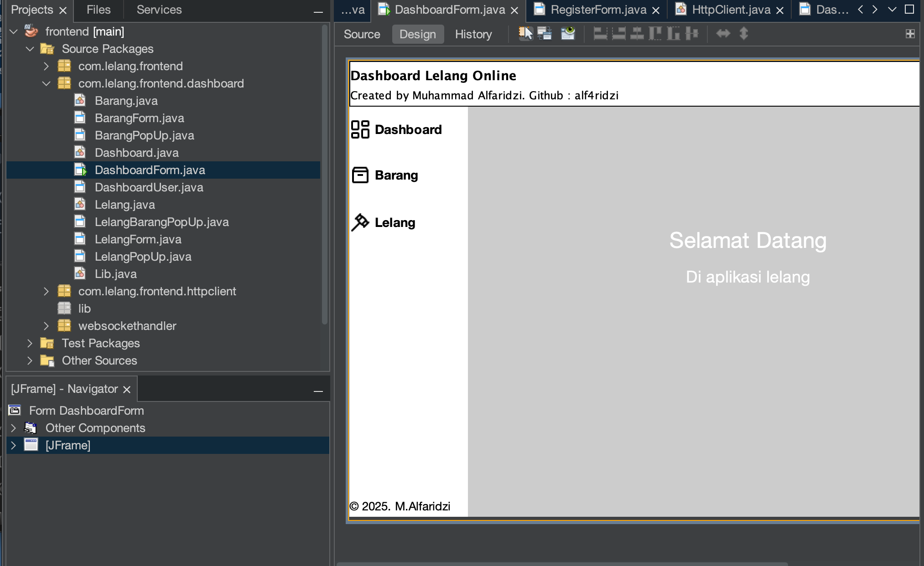924x566 pixels.
Task: Minimize the Projects panel
Action: pyautogui.click(x=318, y=12)
